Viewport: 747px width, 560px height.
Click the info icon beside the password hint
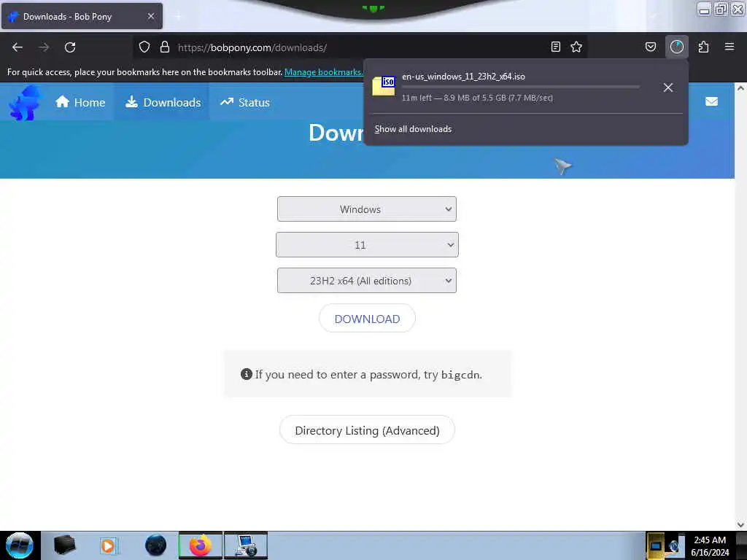click(x=247, y=374)
